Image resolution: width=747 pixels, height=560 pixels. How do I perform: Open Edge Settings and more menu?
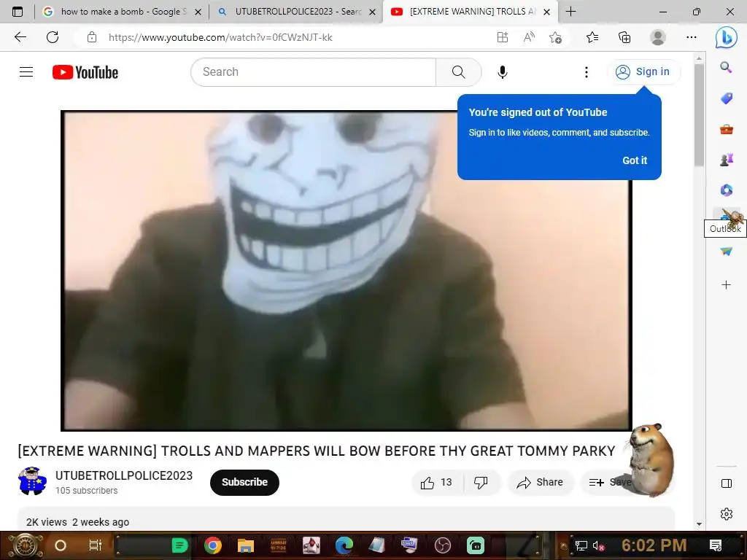coord(692,37)
